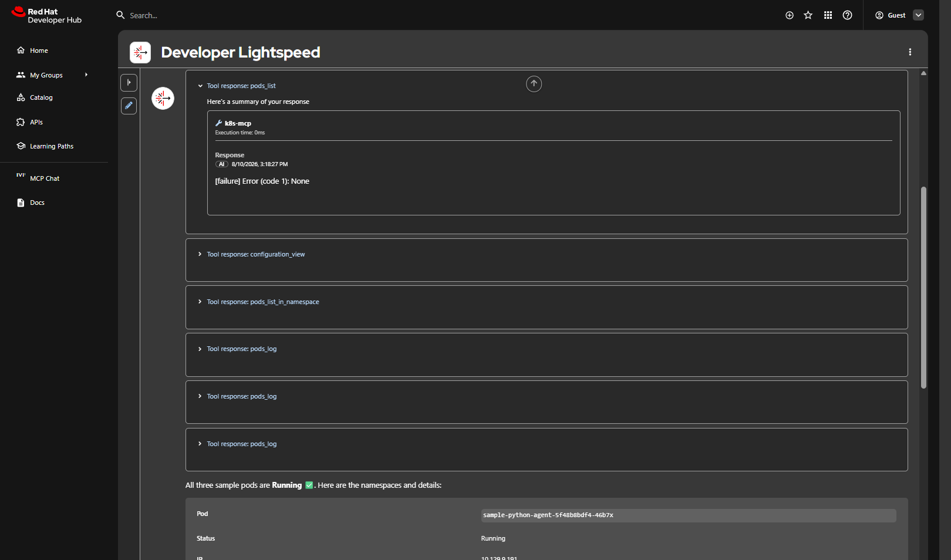Click the scroll-to-top arrow button
Viewport: 951px width, 560px height.
534,84
